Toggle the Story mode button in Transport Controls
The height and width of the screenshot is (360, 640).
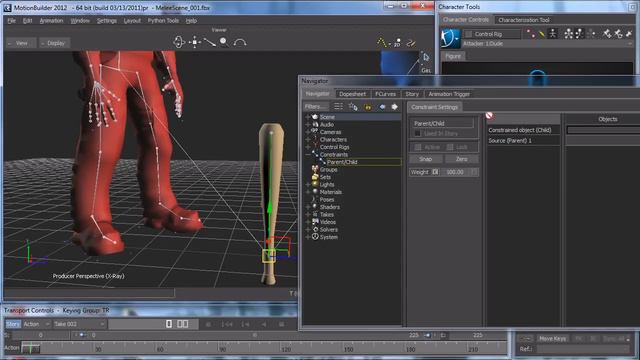pyautogui.click(x=13, y=324)
